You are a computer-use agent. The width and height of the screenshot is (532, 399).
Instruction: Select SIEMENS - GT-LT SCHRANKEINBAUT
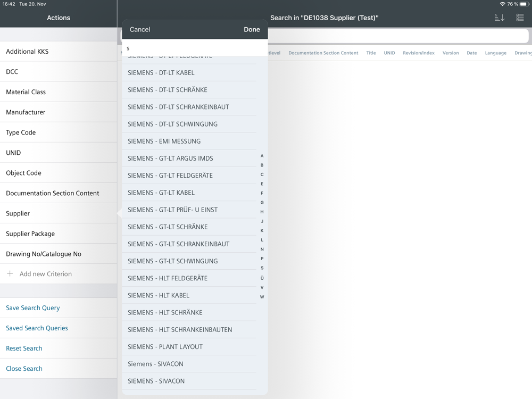[189, 244]
